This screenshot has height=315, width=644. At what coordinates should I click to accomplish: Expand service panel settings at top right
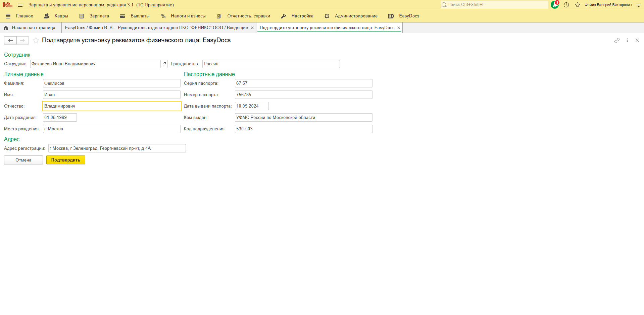point(638,5)
